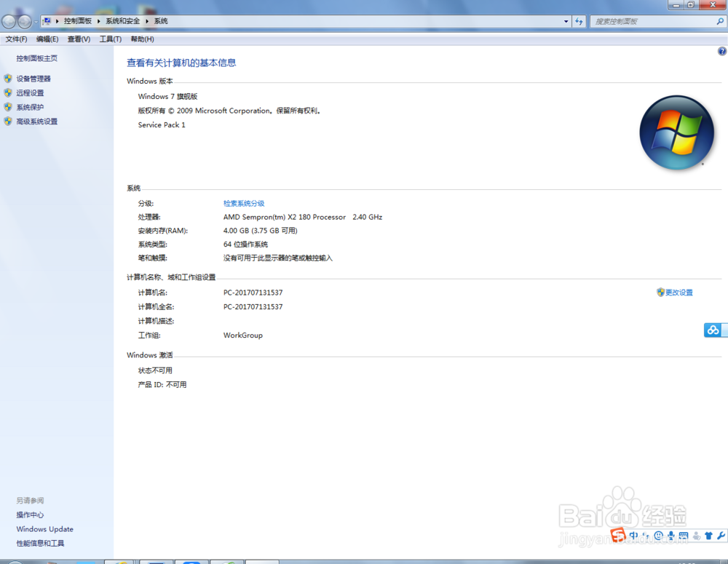This screenshot has height=564, width=728.
Task: Click the shield icon beside 远程设置
Action: [x=8, y=93]
